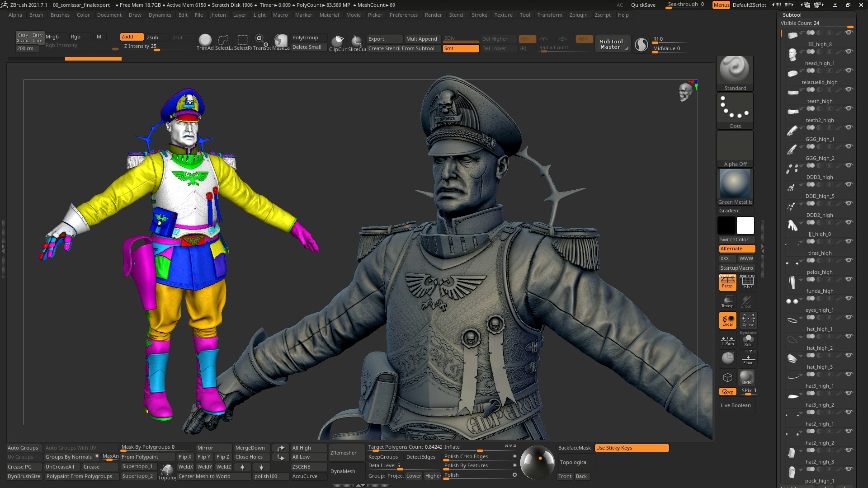Click the Floor grid icon
This screenshot has height=488, width=868.
pos(748,358)
